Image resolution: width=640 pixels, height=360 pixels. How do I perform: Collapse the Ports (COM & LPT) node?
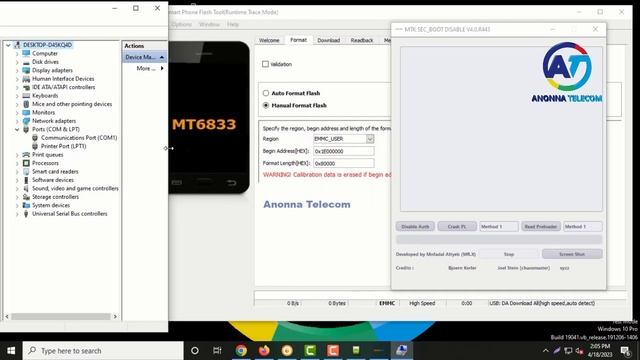pyautogui.click(x=17, y=129)
